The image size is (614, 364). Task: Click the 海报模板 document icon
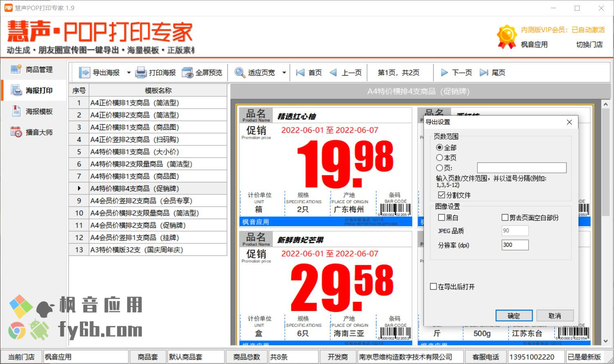(x=16, y=111)
